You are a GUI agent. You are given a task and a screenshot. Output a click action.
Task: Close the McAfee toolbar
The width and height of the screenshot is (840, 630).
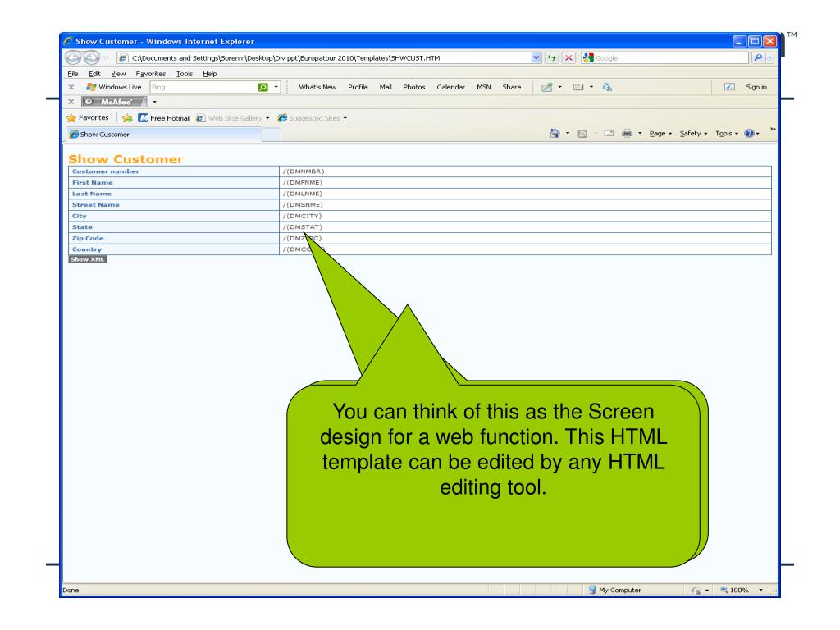click(71, 101)
